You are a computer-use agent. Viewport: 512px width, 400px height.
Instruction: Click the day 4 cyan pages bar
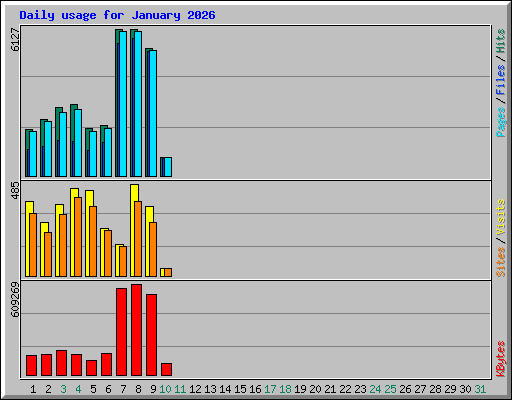(78, 143)
